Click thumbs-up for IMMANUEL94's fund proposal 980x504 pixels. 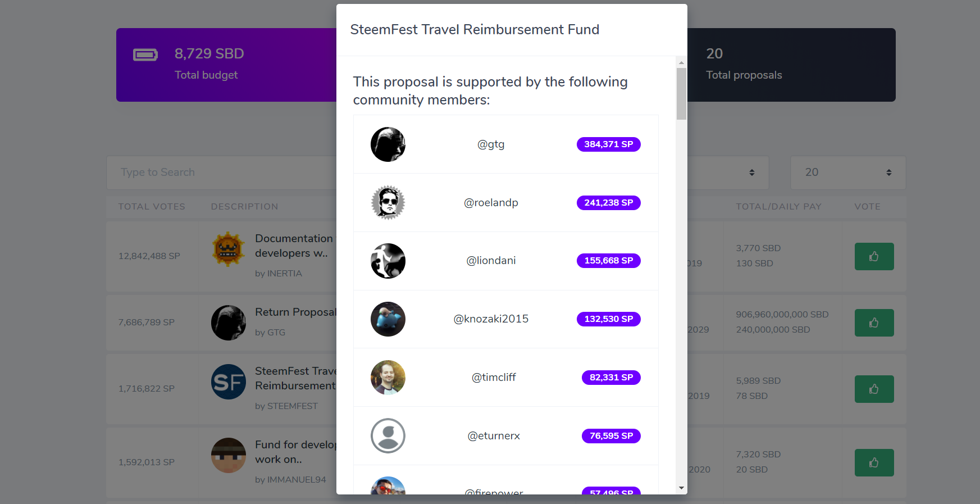coord(874,462)
